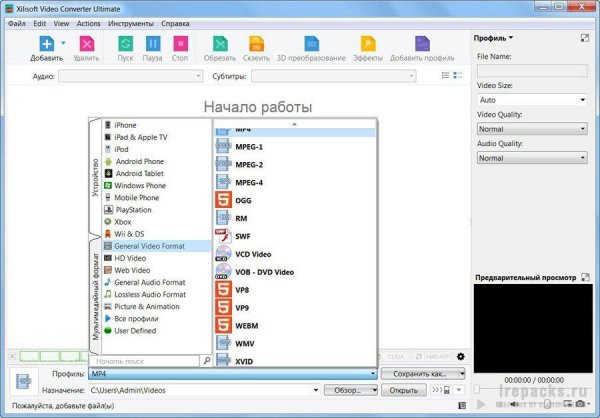Open the Справка menu

pyautogui.click(x=175, y=24)
